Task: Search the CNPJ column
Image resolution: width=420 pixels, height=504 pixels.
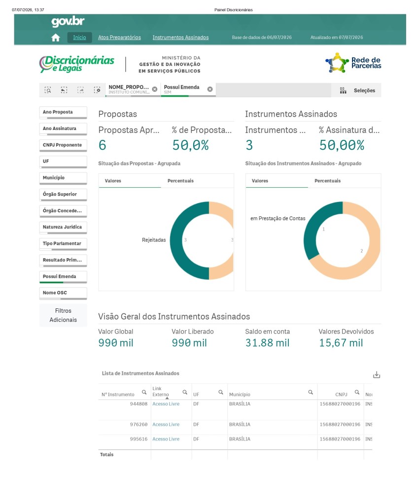Action: 357,392
